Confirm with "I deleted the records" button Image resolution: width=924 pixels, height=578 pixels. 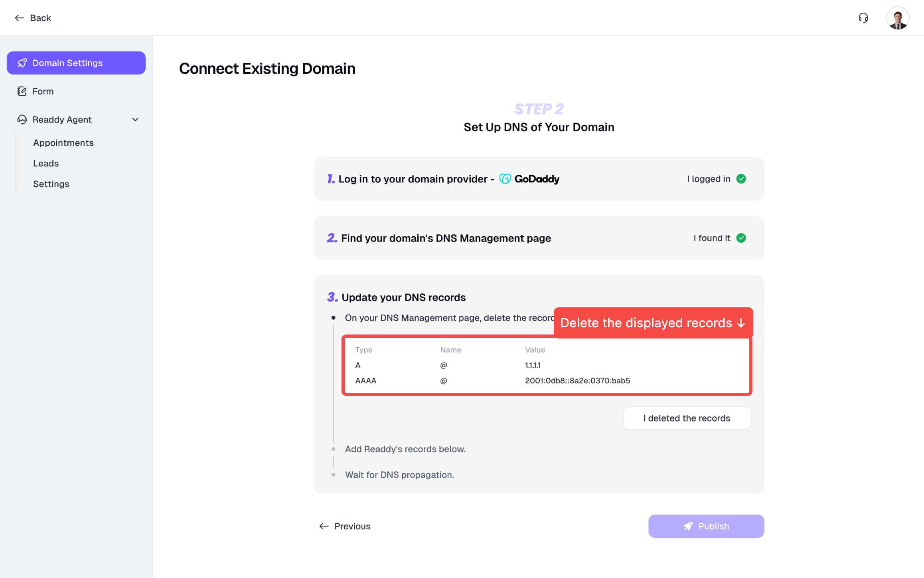(687, 418)
